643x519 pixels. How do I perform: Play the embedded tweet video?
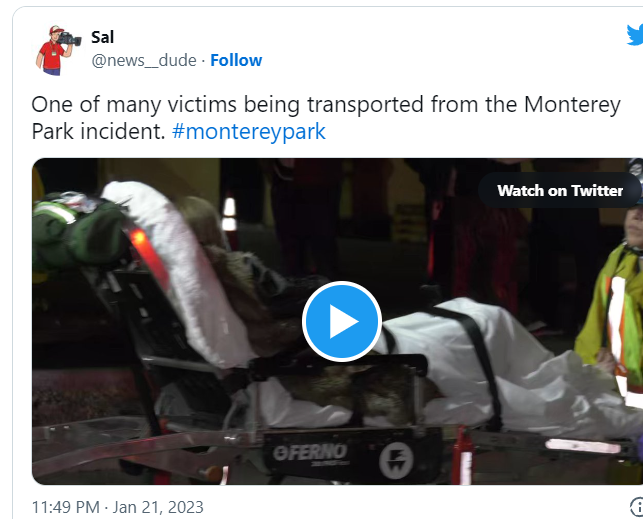pos(342,321)
